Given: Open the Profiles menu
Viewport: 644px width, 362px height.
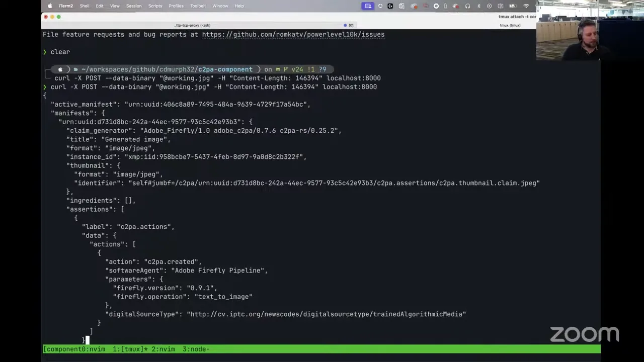Looking at the screenshot, I should click(x=176, y=6).
